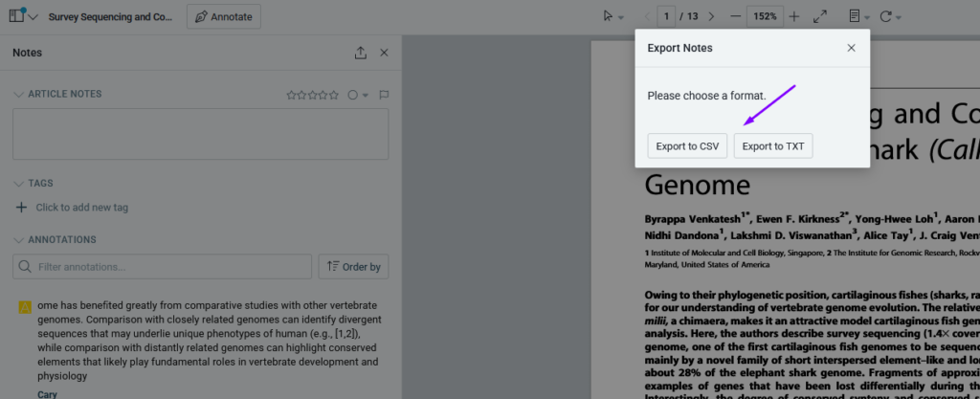The height and width of the screenshot is (399, 980).
Task: Collapse the Tags section
Action: (x=18, y=183)
